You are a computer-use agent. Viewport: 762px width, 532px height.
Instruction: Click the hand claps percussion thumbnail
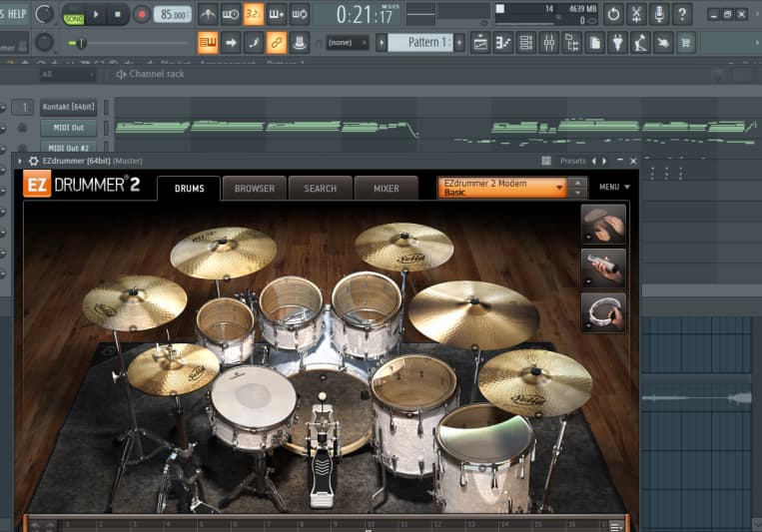tap(603, 225)
